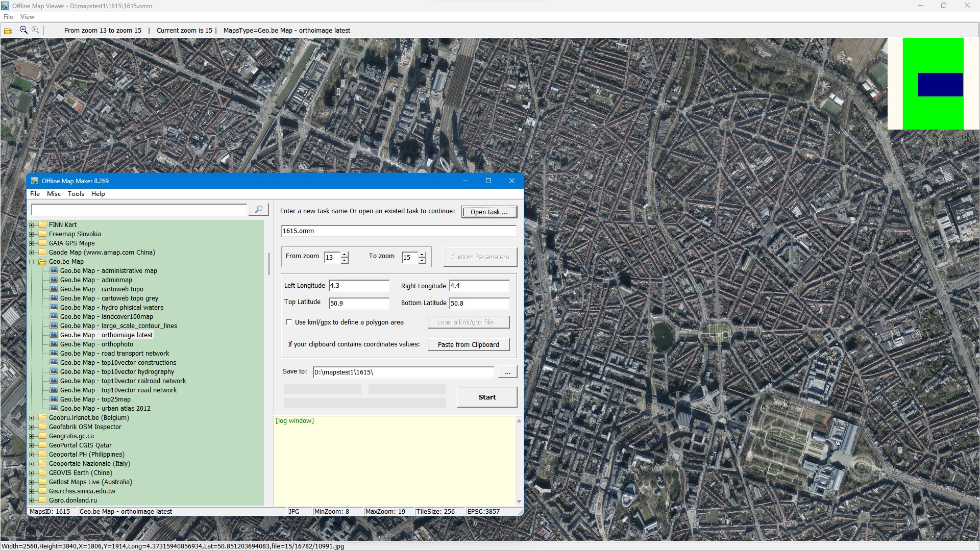Open the Help menu
The width and height of the screenshot is (980, 551).
(98, 194)
